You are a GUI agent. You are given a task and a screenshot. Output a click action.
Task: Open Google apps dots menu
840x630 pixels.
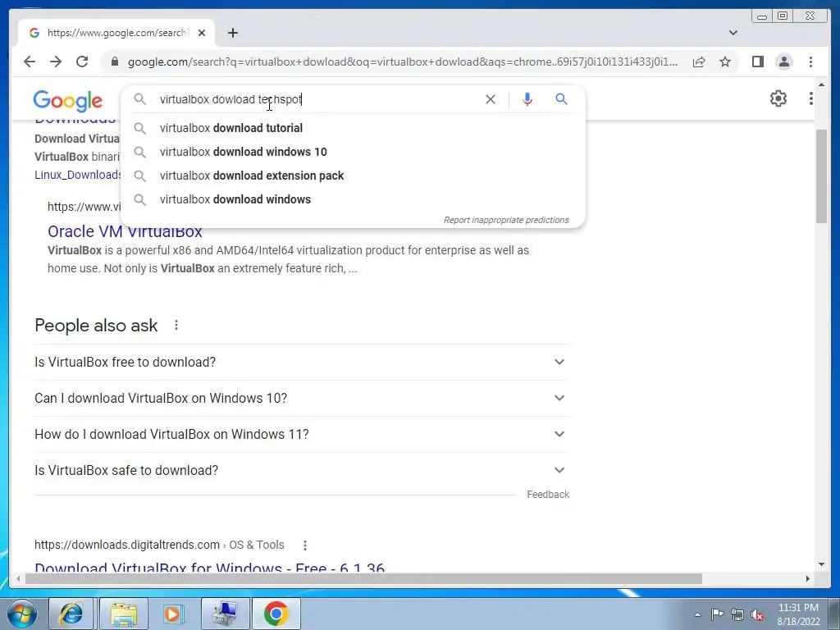810,98
